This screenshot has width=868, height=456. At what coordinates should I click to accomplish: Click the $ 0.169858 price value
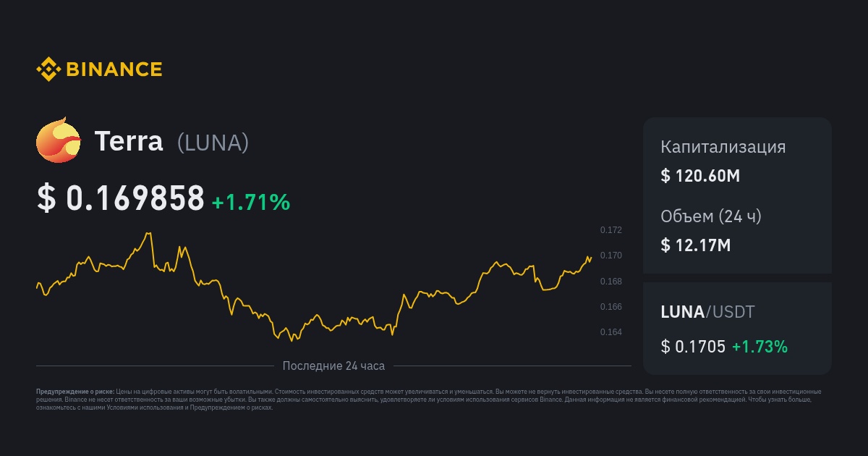[x=121, y=198]
